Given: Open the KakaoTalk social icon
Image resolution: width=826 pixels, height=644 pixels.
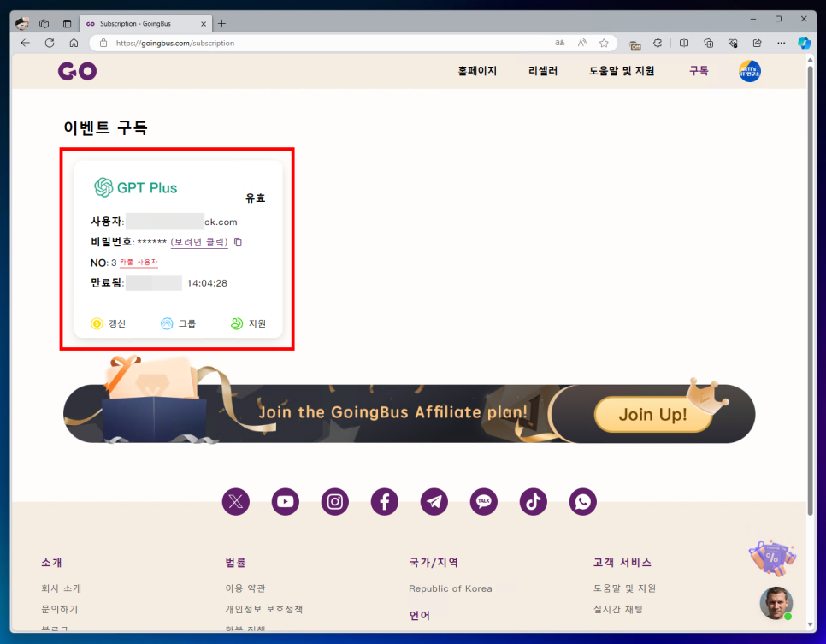Looking at the screenshot, I should coord(484,502).
